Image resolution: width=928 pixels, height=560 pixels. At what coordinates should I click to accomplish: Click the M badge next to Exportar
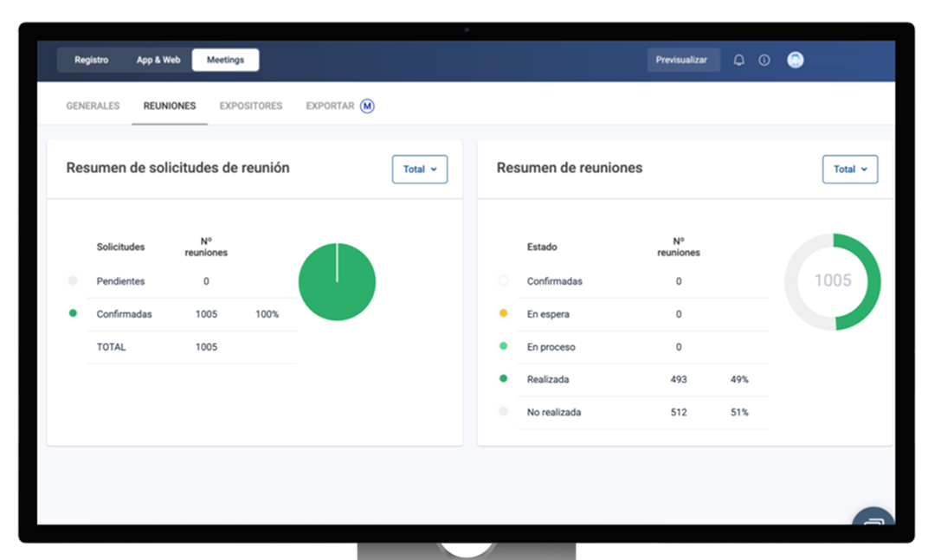367,106
